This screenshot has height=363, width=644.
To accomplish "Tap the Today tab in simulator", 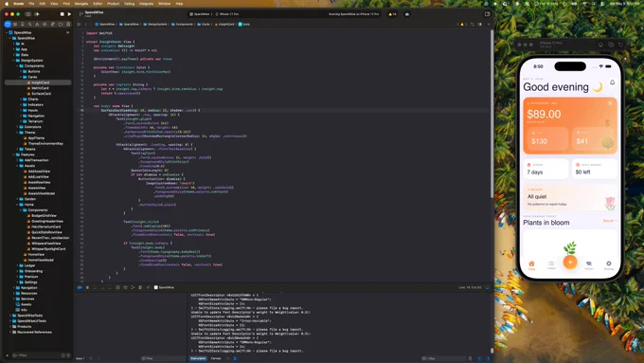I will tap(531, 265).
